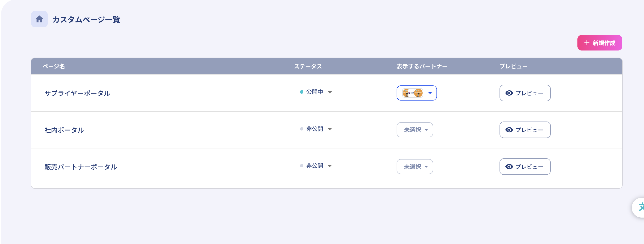Click ページ名 column header
The image size is (644, 244).
(x=54, y=66)
